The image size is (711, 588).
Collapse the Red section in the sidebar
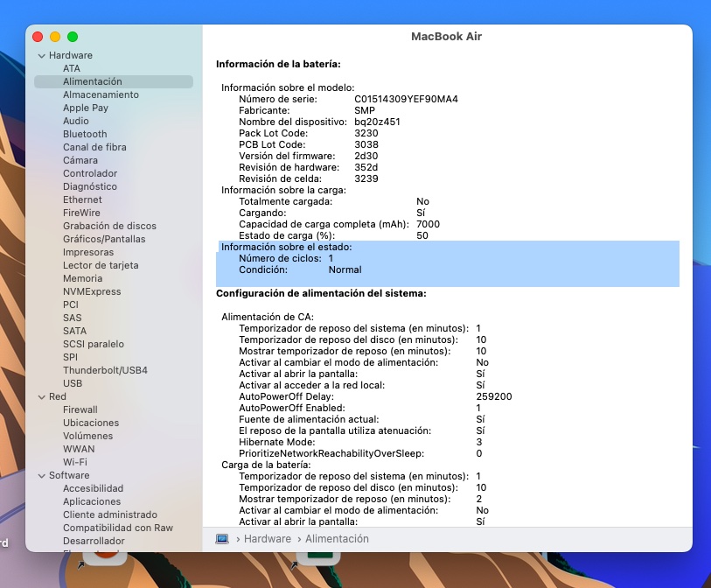[41, 397]
